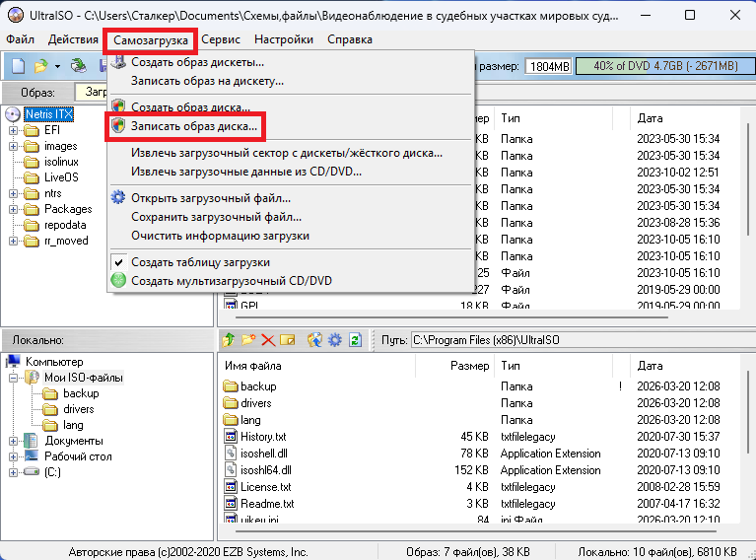Click the Add files to image icon
Image resolution: width=756 pixels, height=560 pixels.
(x=314, y=340)
